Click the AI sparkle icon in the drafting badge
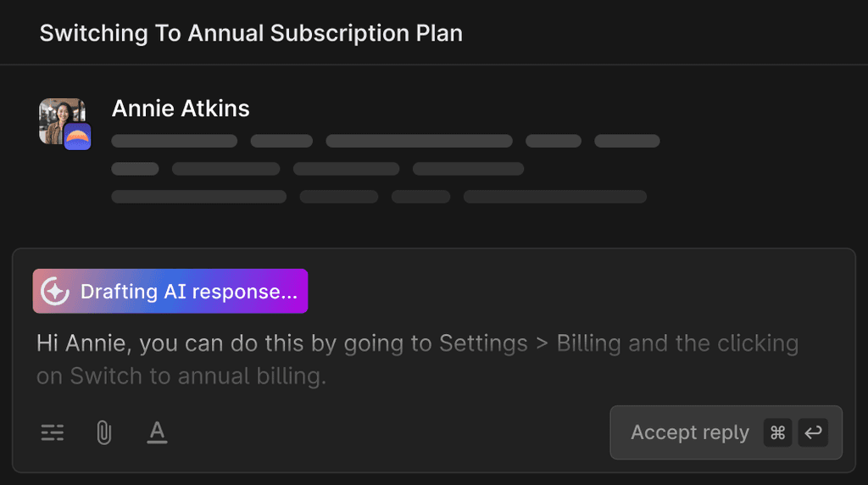Image resolution: width=868 pixels, height=485 pixels. [x=55, y=291]
